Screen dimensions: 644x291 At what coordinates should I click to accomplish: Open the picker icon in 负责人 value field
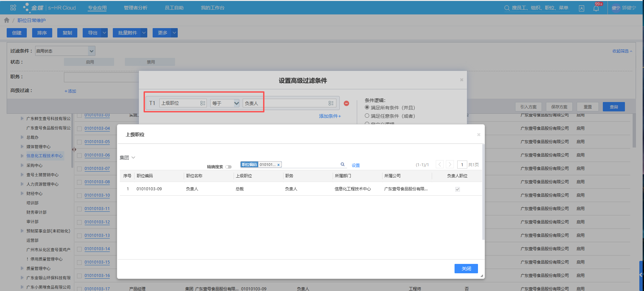pos(331,103)
